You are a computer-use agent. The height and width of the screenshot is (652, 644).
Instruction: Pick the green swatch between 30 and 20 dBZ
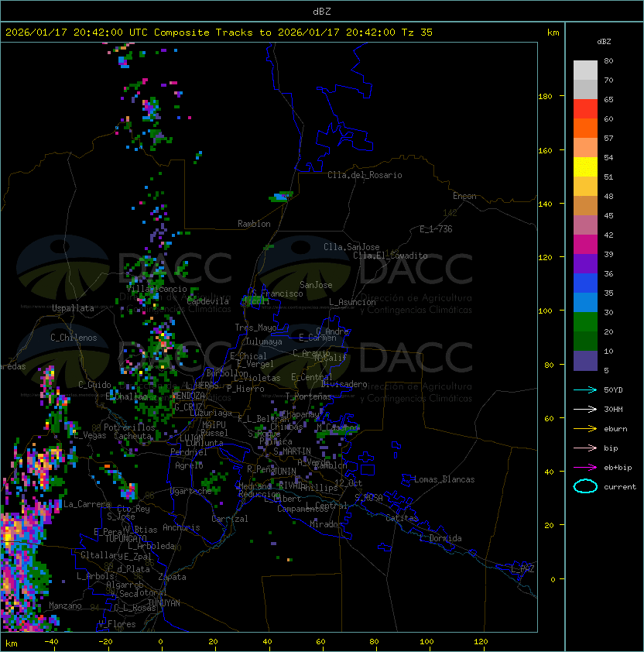[585, 322]
